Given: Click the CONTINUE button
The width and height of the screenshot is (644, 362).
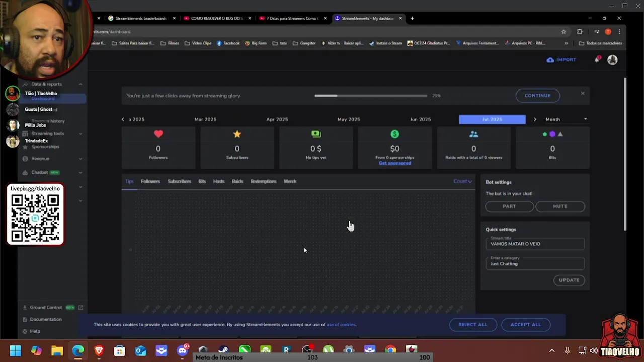Looking at the screenshot, I should coord(538,95).
